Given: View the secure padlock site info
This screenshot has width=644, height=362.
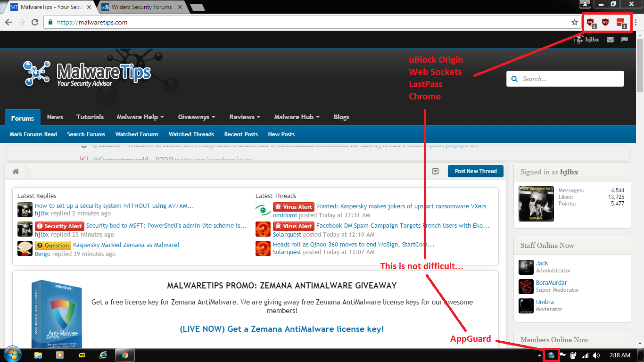Looking at the screenshot, I should coord(50,22).
